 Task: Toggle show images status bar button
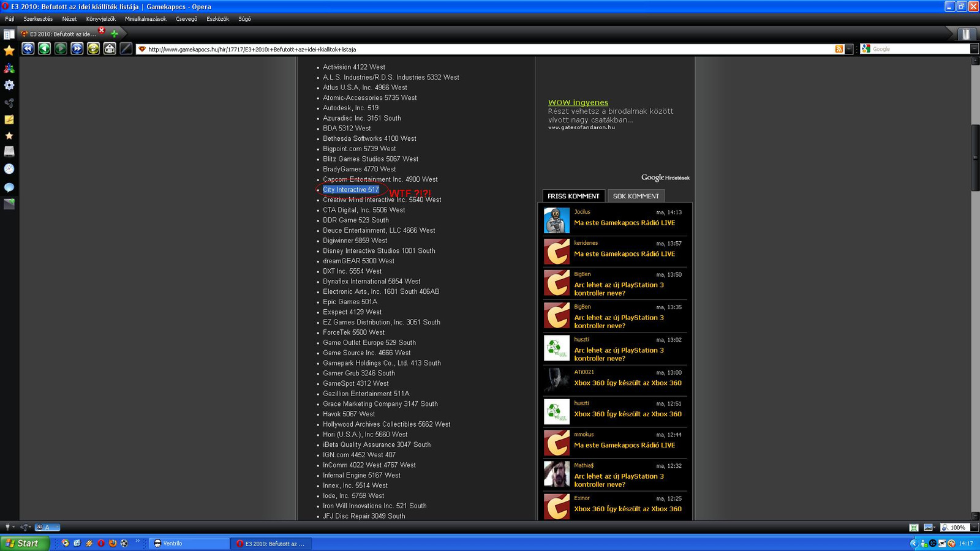[929, 527]
